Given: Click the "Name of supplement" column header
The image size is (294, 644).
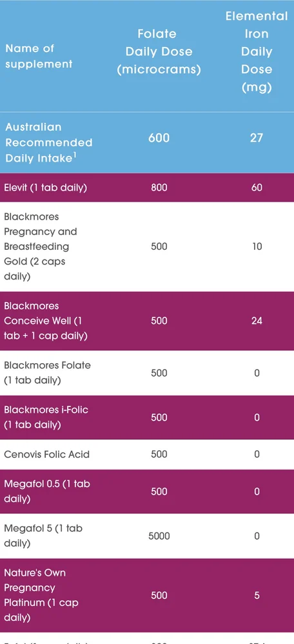Looking at the screenshot, I should pyautogui.click(x=39, y=56).
